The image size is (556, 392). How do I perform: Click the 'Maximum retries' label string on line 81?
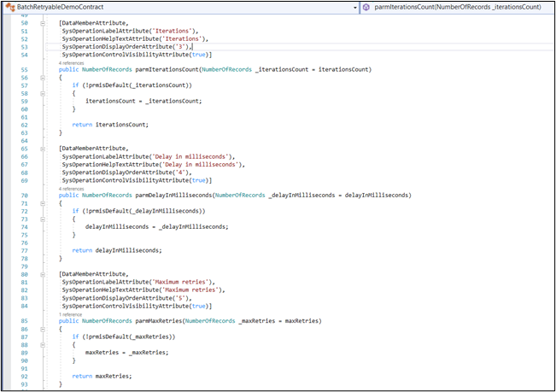[180, 282]
